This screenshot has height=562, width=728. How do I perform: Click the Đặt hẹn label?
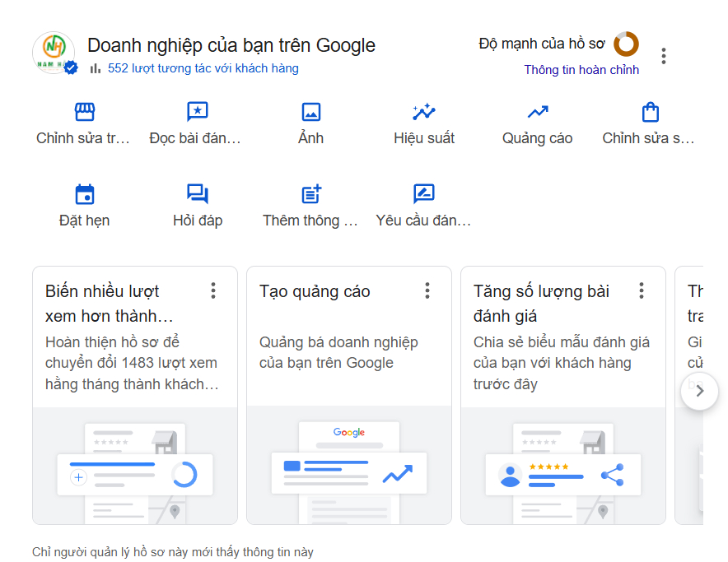(x=84, y=221)
